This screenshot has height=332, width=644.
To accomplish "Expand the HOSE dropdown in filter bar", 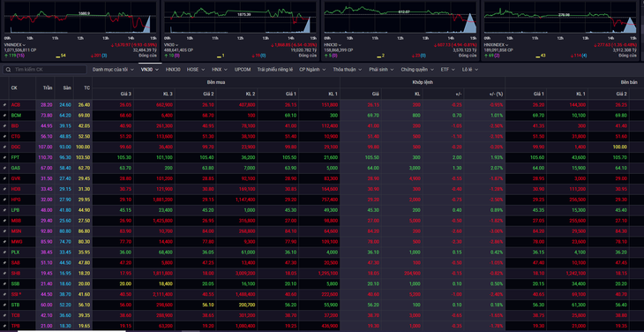I will click(x=196, y=70).
